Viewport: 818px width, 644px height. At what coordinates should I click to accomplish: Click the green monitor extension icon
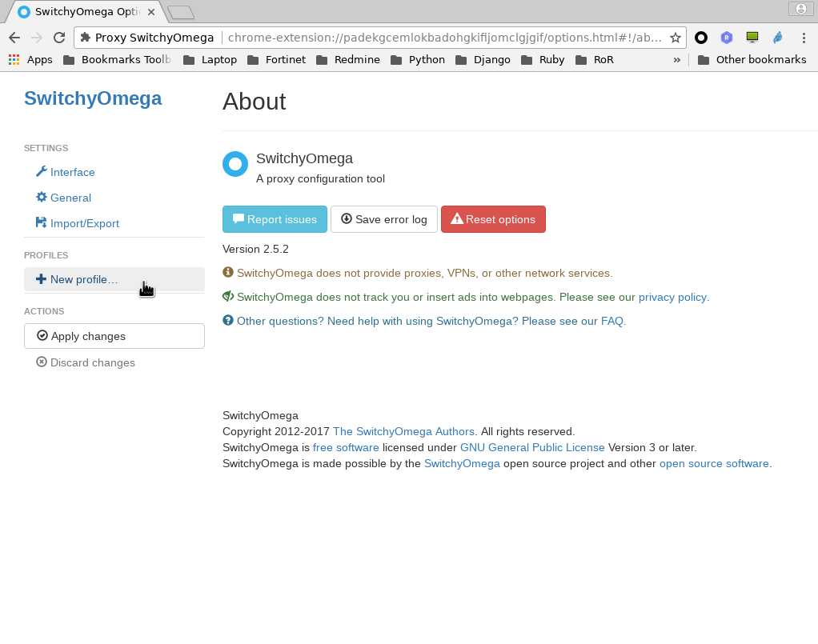[x=752, y=38]
